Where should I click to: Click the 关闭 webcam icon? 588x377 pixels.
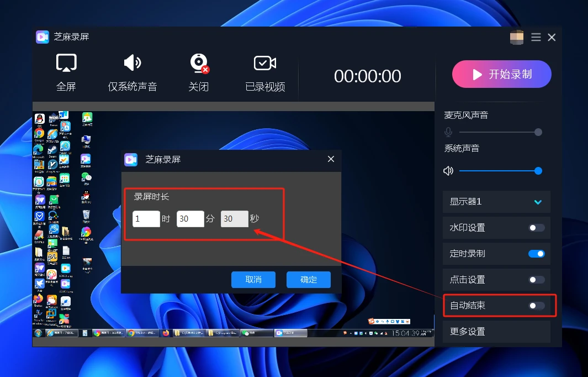point(199,63)
